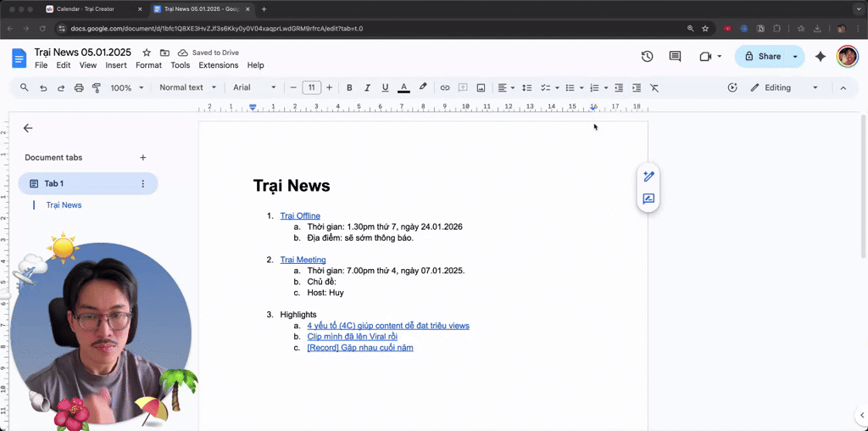
Task: Open the Insert menu
Action: [116, 65]
